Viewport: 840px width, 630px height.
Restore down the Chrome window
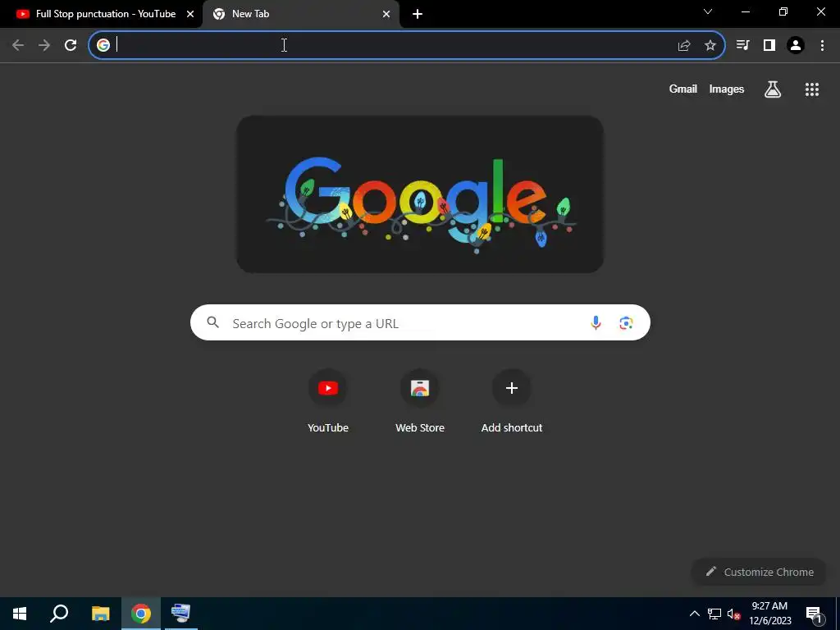click(x=783, y=11)
